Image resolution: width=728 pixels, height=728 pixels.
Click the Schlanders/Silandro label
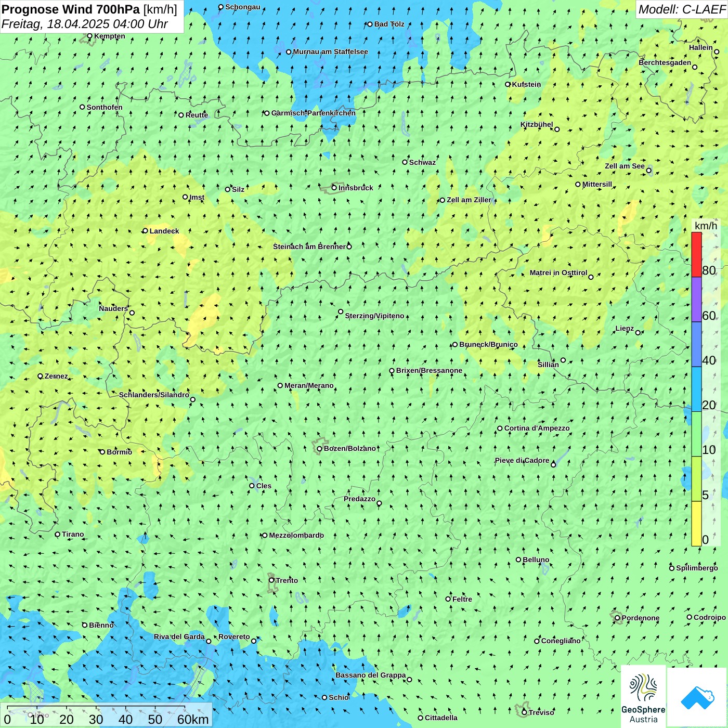[154, 395]
